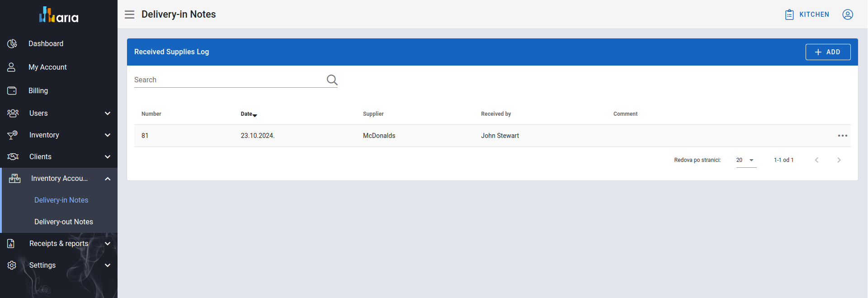The height and width of the screenshot is (298, 868).
Task: Go to next page arrow
Action: (x=839, y=160)
